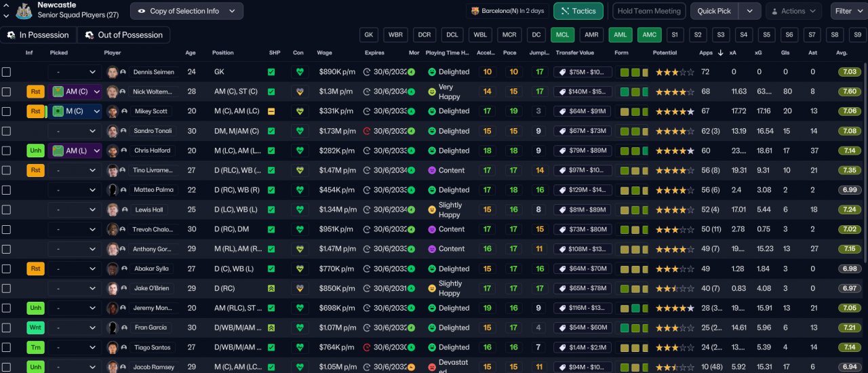Click Anthony Gordon's condition heart icon
Screen dimensions: 868x373
click(298, 249)
